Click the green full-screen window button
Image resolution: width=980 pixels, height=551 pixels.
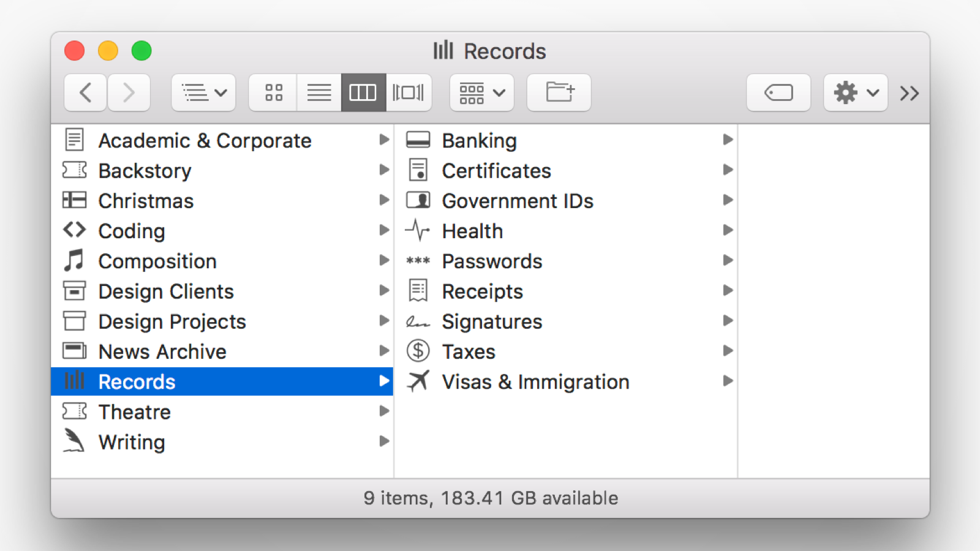click(141, 51)
